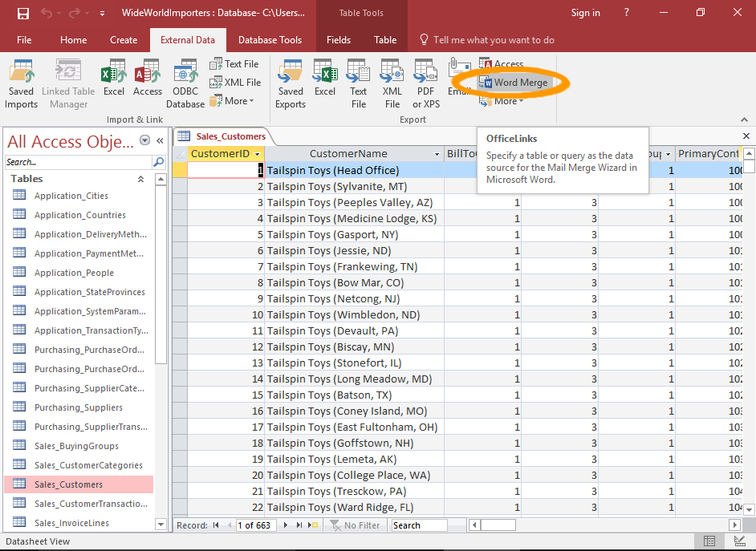Click the current record number box
Viewport: 756px width, 551px height.
(x=255, y=525)
